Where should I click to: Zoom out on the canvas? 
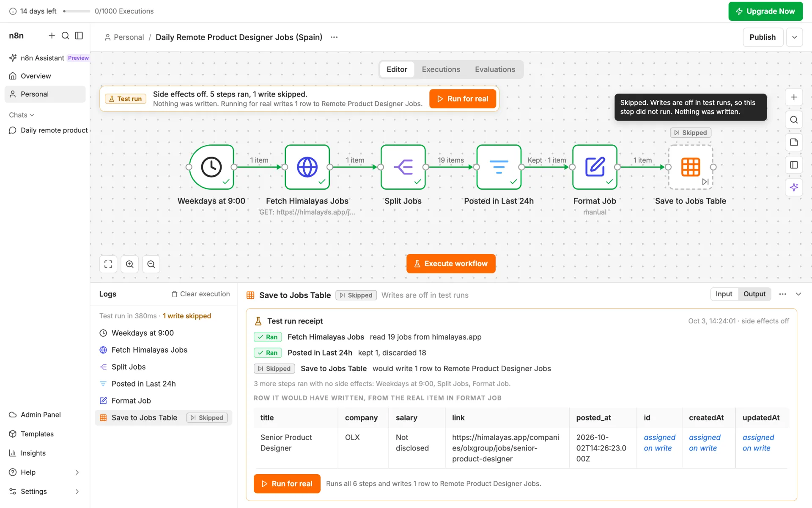click(151, 264)
